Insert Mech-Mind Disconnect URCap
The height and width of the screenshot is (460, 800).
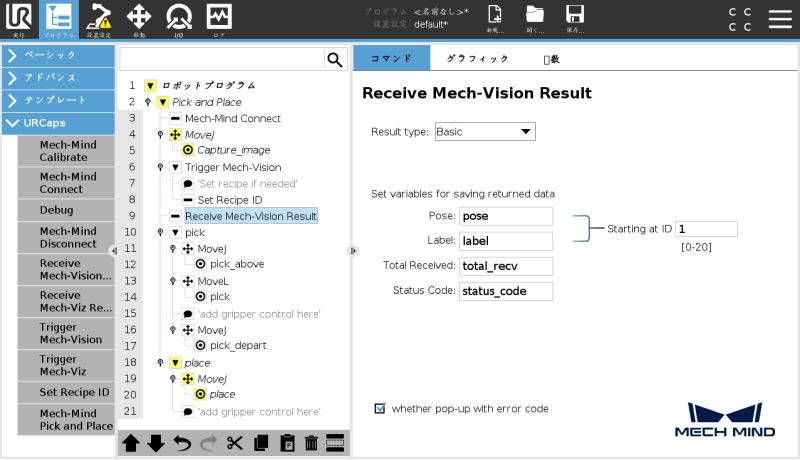(x=66, y=237)
